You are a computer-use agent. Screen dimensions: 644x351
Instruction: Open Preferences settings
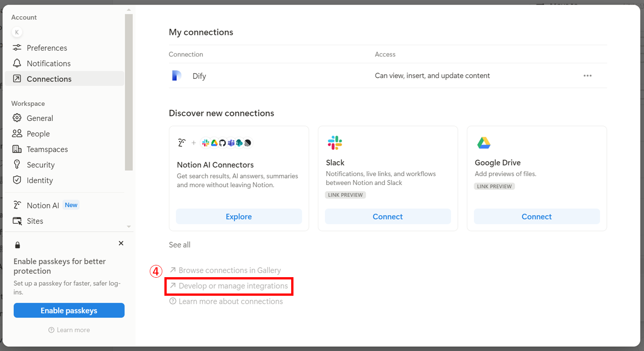47,48
